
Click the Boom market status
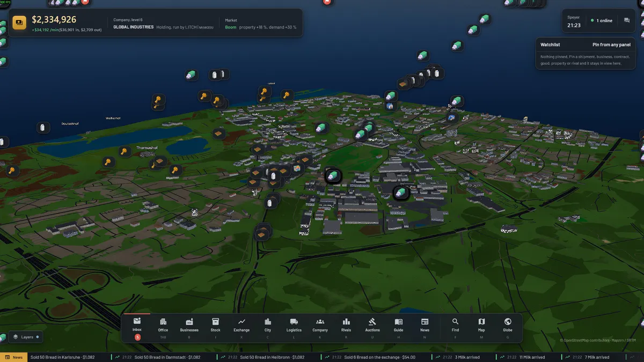(x=231, y=27)
